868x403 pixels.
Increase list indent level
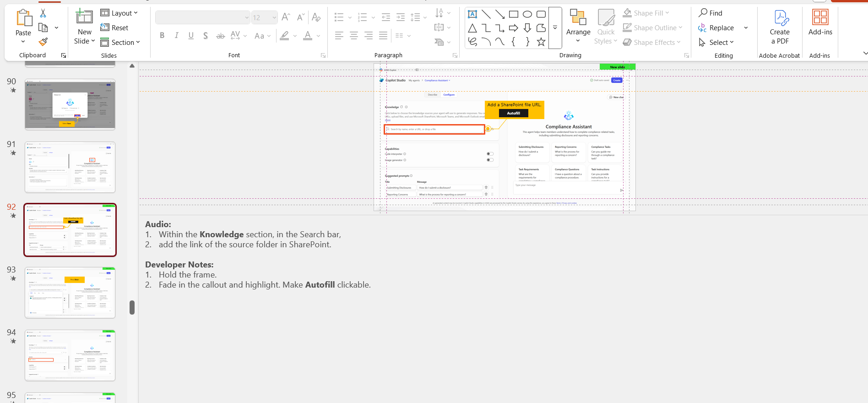[401, 17]
